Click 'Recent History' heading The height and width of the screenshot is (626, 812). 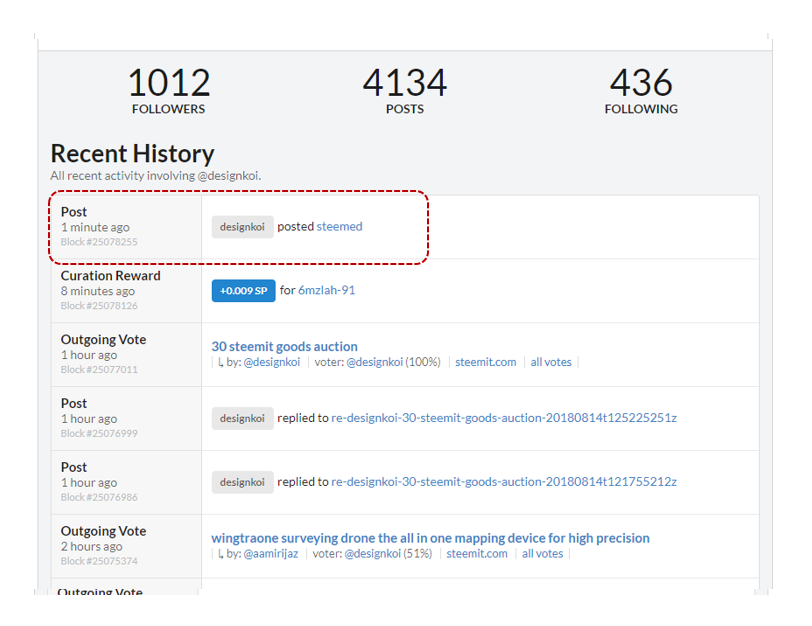[x=132, y=154]
